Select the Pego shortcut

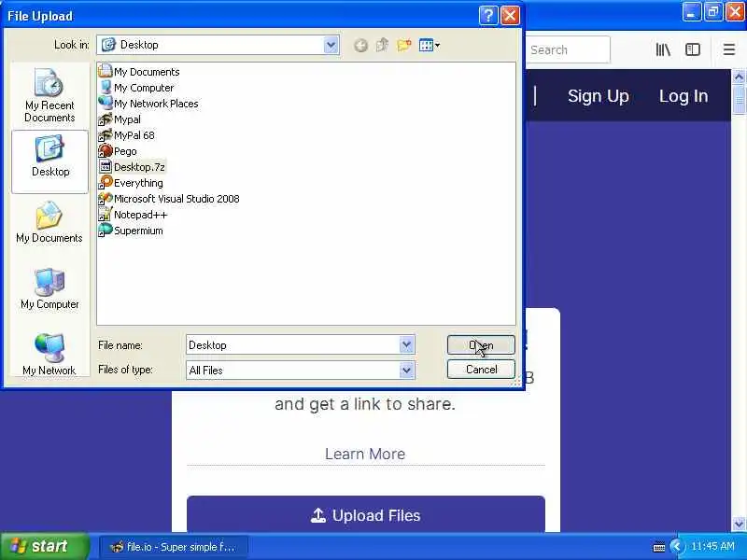(118, 151)
